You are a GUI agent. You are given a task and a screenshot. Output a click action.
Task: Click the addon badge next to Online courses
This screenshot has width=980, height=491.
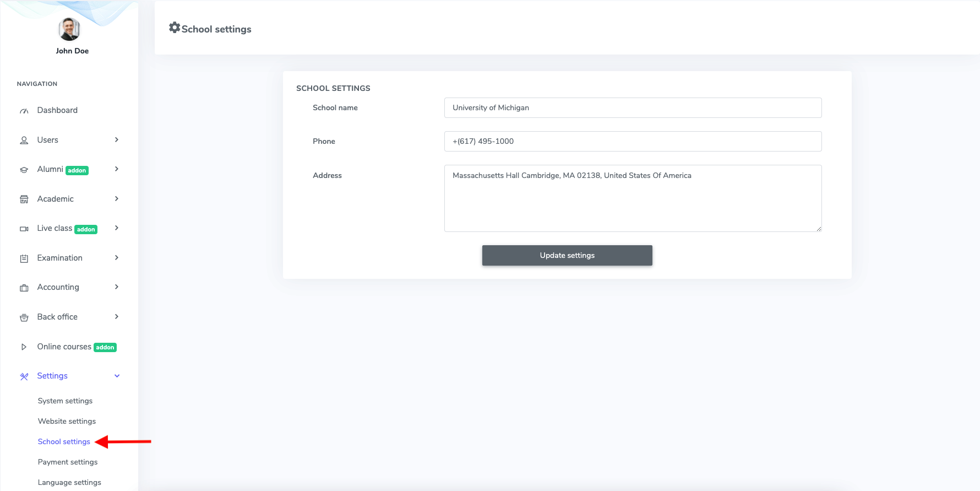point(105,348)
